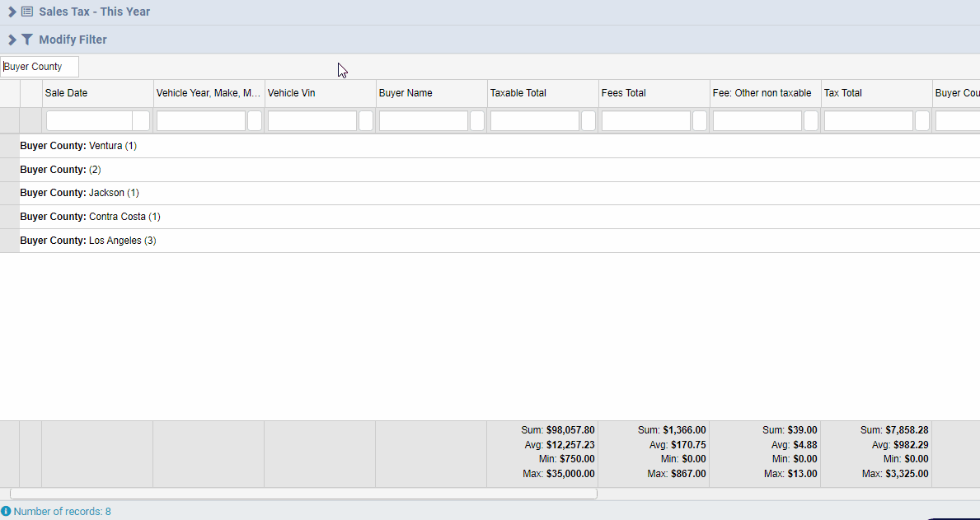Click the Buyer County grouping chip

click(x=40, y=67)
